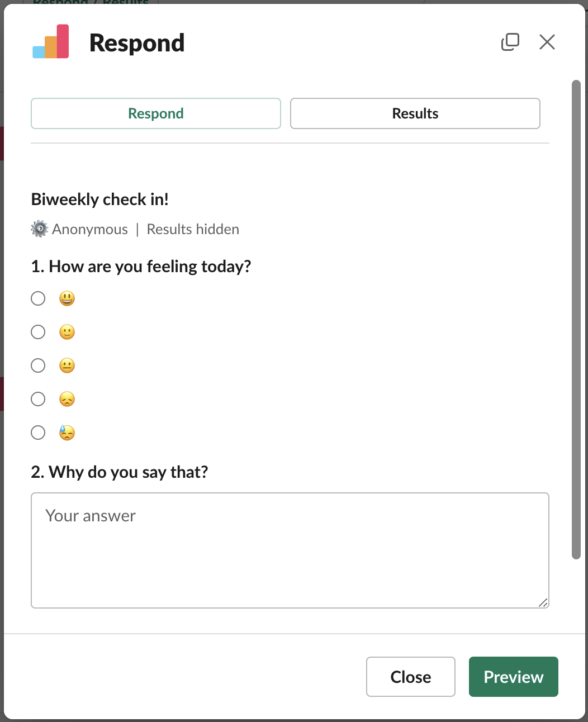Select the grinning face radio button
This screenshot has height=722, width=588.
point(38,298)
